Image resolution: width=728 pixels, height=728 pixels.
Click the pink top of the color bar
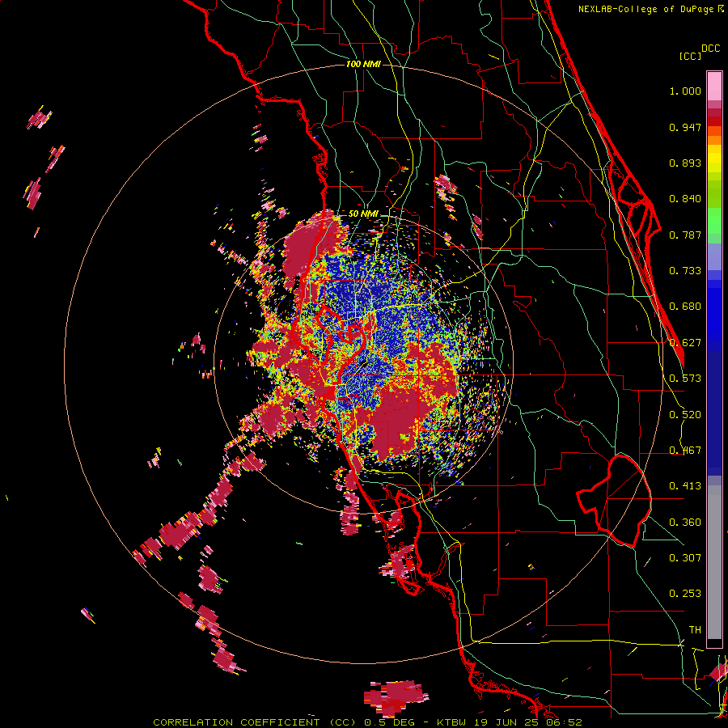click(714, 87)
